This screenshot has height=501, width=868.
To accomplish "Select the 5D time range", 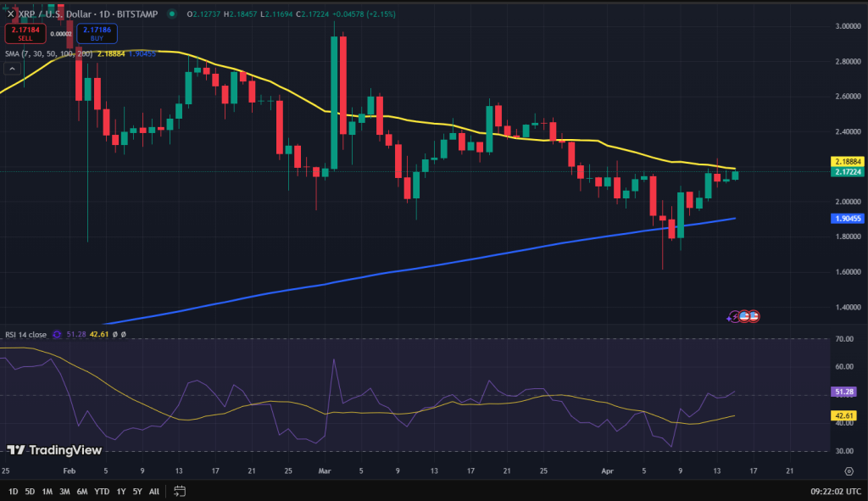I will [30, 491].
